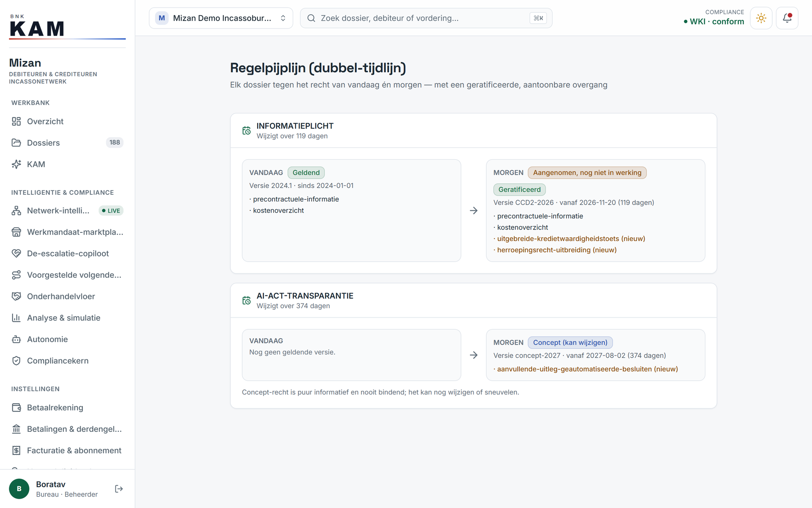812x508 pixels.
Task: Open the Mizan Demo Incassobureau switcher
Action: coord(221,18)
